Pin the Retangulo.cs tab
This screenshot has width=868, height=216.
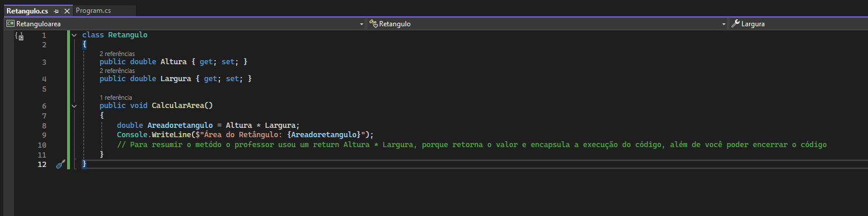57,12
